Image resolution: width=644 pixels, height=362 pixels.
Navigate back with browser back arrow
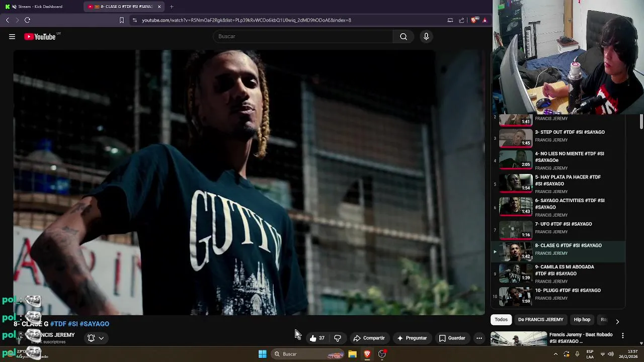click(8, 20)
